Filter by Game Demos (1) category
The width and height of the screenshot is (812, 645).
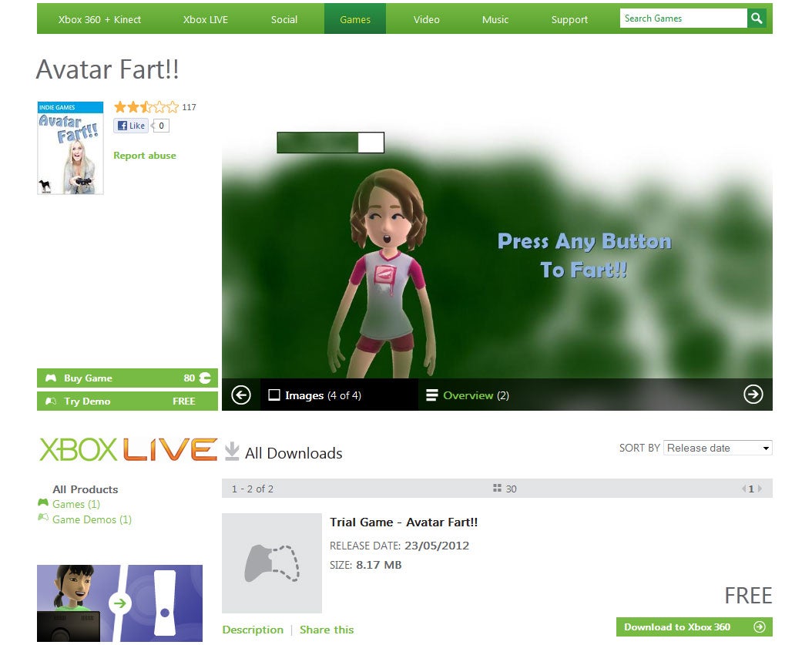92,519
